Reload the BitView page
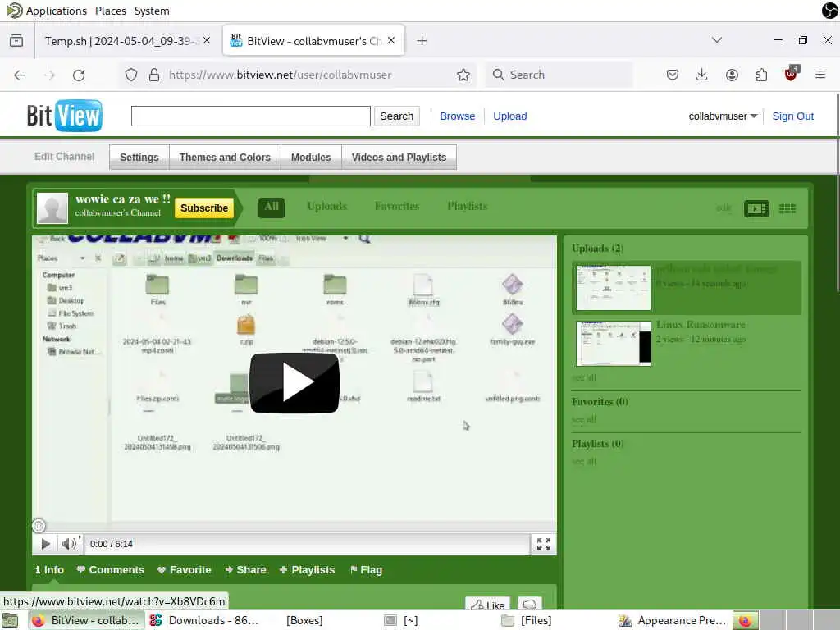The width and height of the screenshot is (840, 630). 79,75
